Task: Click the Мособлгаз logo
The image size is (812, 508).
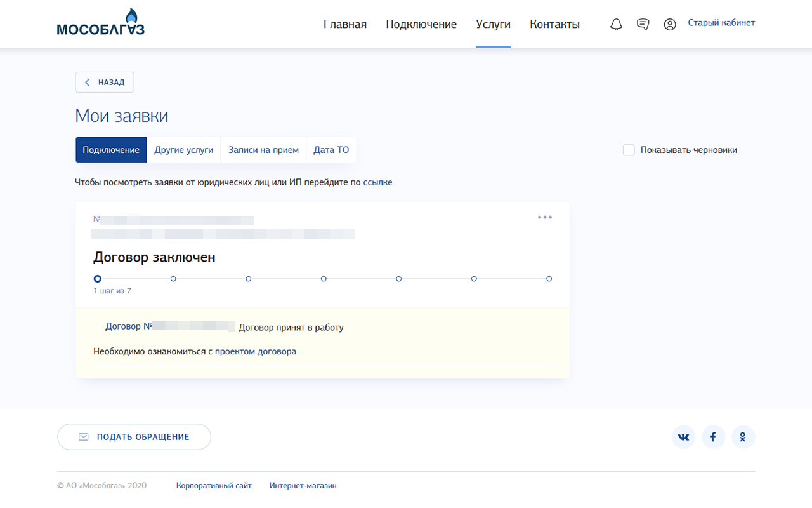Action: 101,22
